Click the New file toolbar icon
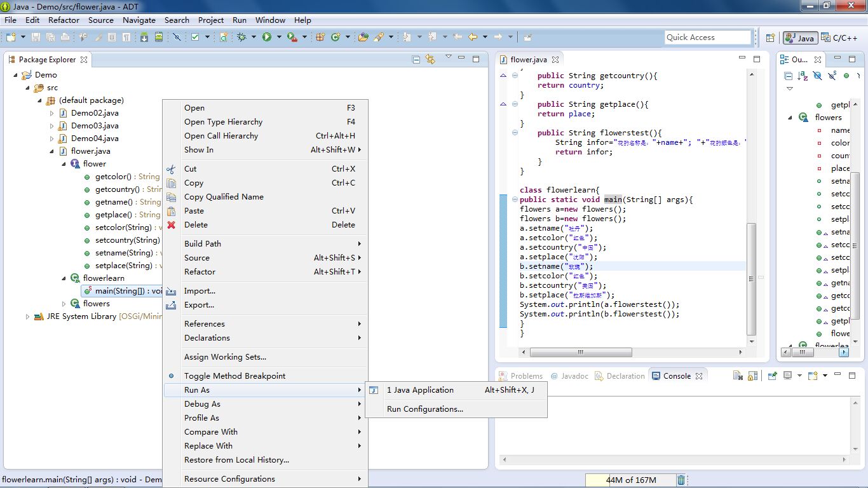Image resolution: width=868 pixels, height=488 pixels. (10, 37)
